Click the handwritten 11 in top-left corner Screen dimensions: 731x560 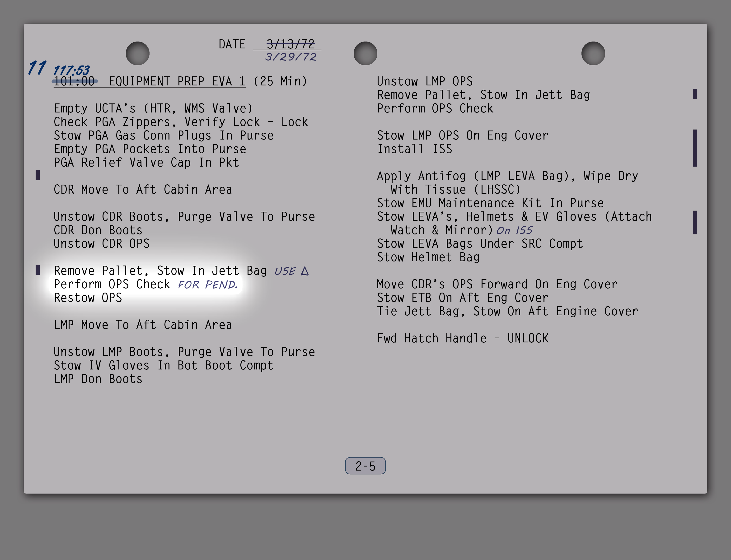pyautogui.click(x=37, y=68)
